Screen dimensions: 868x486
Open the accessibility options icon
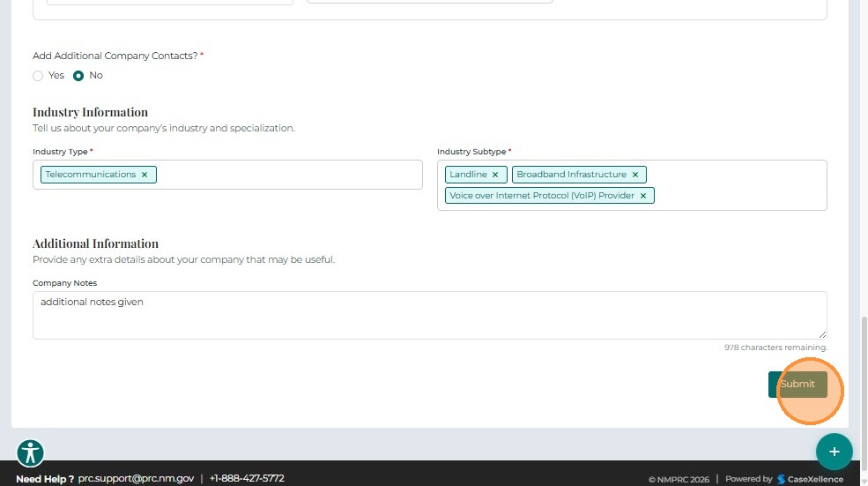pyautogui.click(x=31, y=452)
